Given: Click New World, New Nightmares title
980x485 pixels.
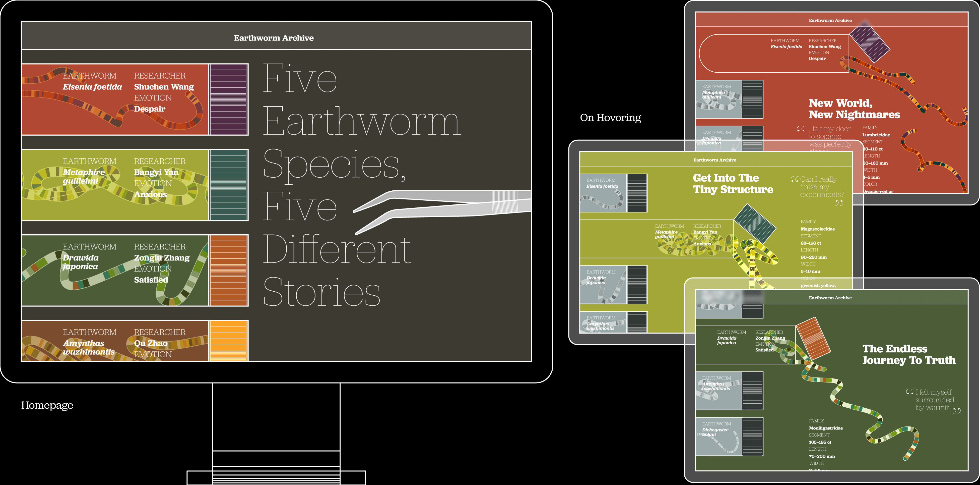Looking at the screenshot, I should pyautogui.click(x=854, y=109).
